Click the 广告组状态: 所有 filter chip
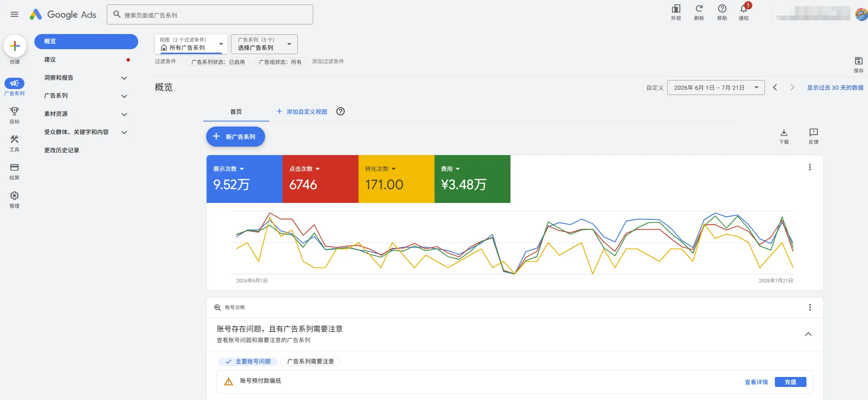The width and height of the screenshot is (868, 400). click(x=280, y=62)
